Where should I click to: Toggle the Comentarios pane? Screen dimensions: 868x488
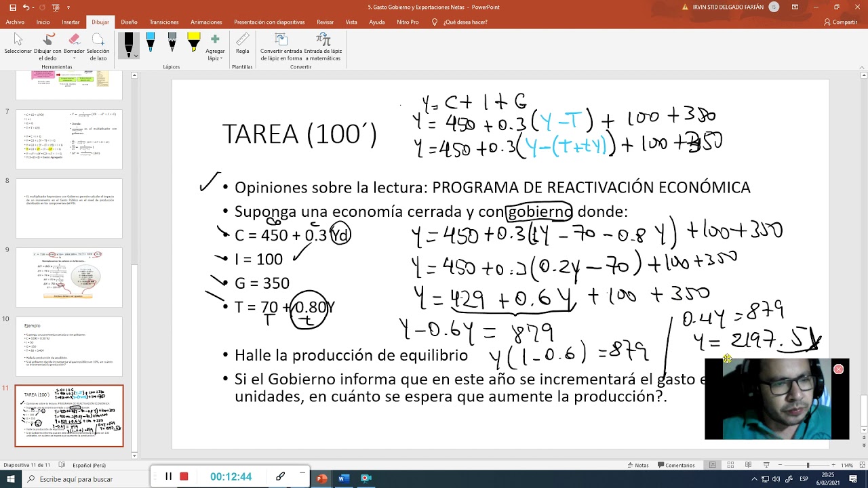point(676,465)
